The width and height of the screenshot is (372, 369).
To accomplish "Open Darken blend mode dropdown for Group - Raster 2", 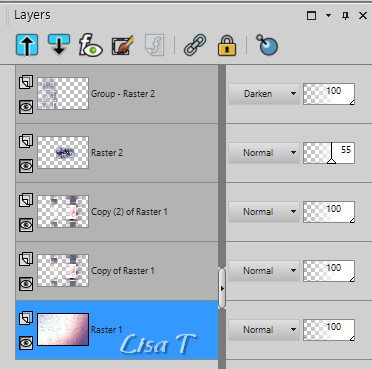I will [264, 94].
